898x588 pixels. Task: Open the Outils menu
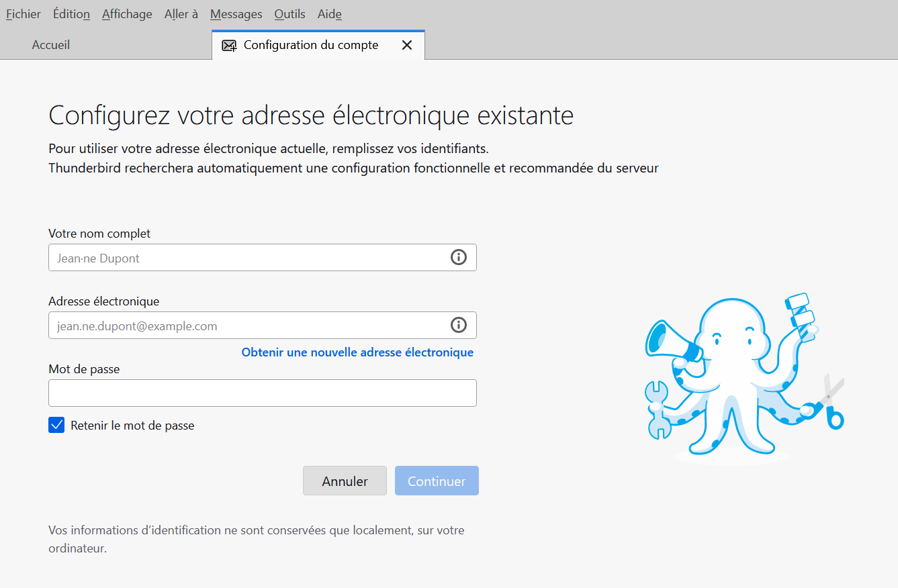[289, 14]
